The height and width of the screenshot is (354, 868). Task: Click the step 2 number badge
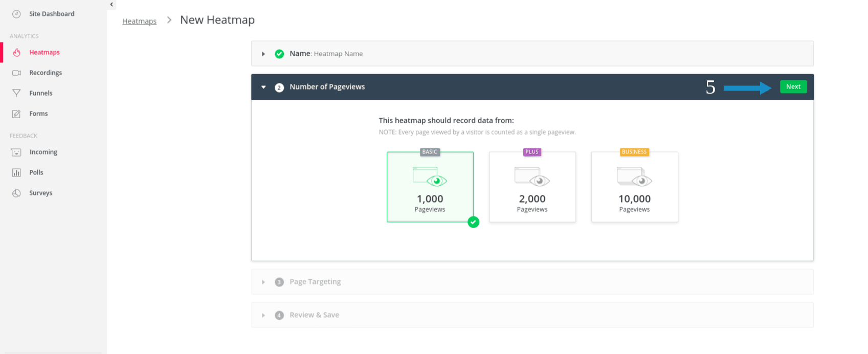coord(279,87)
